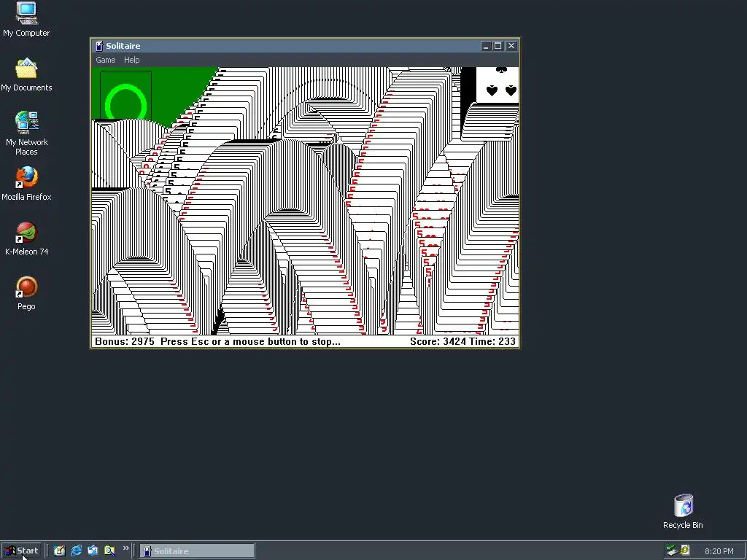Expand the Quick Launch overflow chevron
747x560 pixels.
coord(125,548)
